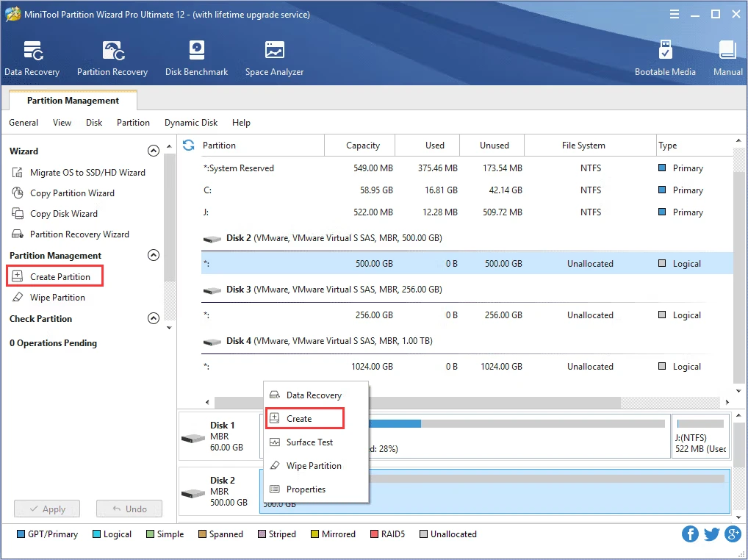Collapse the Partition Management section
The width and height of the screenshot is (748, 560).
pos(154,255)
